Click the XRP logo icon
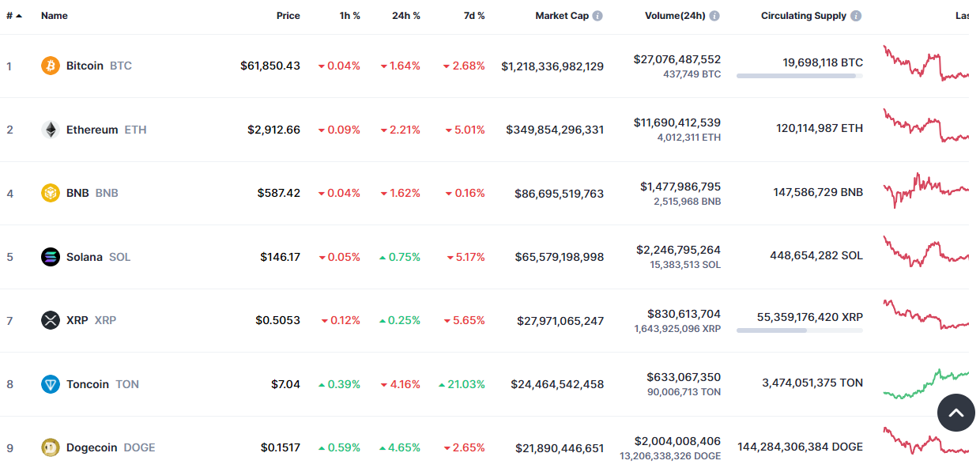Screen dimensions: 980x468 coord(51,320)
